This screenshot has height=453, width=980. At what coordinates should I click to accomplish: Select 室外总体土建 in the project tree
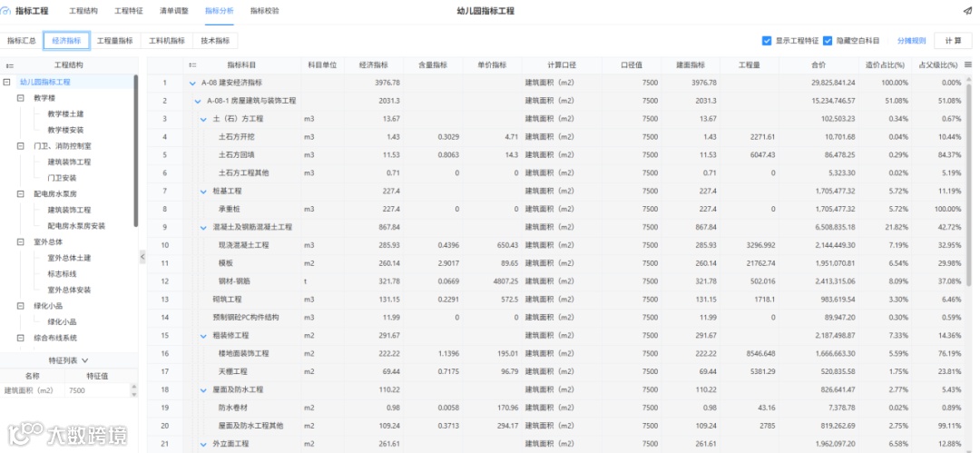pos(69,258)
